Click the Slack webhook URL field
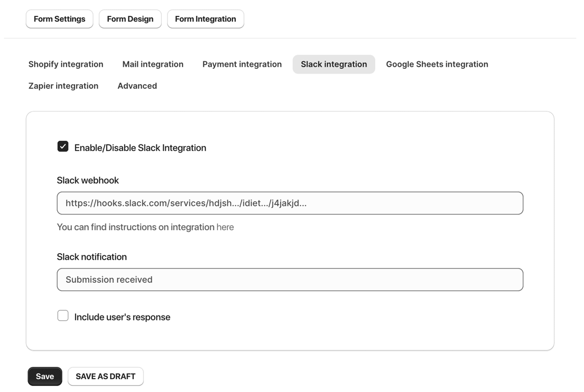This screenshot has height=392, width=584. pos(290,203)
